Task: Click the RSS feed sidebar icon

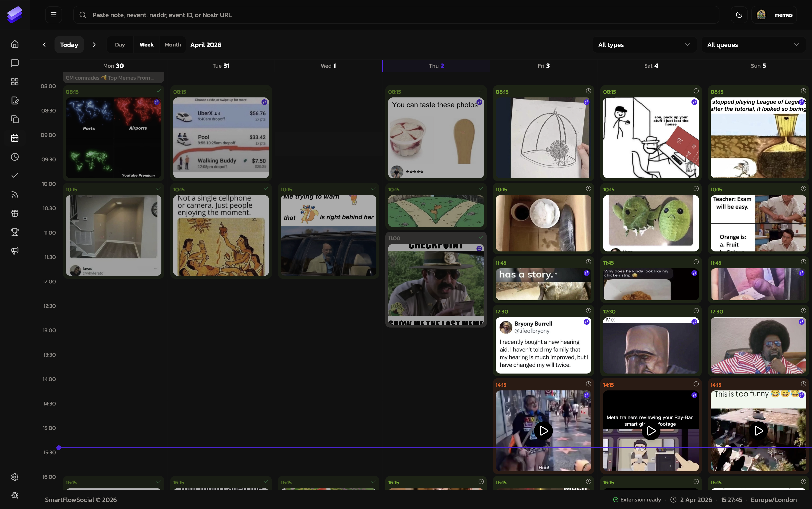Action: pyautogui.click(x=15, y=194)
